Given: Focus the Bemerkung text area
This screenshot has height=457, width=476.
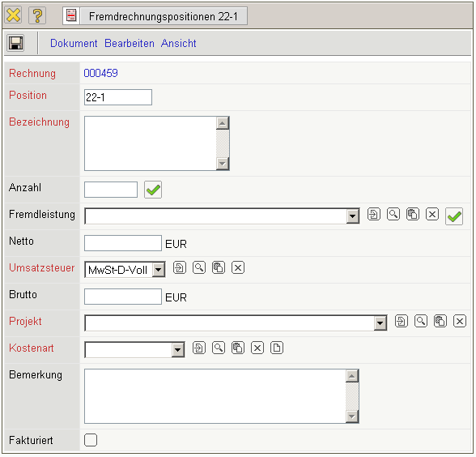Looking at the screenshot, I should tap(215, 396).
